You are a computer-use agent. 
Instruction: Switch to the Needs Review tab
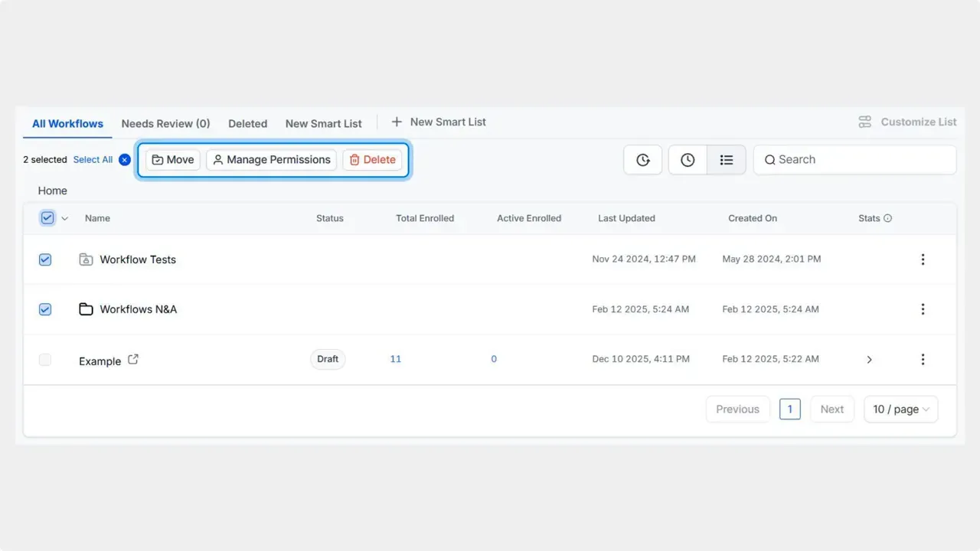(165, 123)
